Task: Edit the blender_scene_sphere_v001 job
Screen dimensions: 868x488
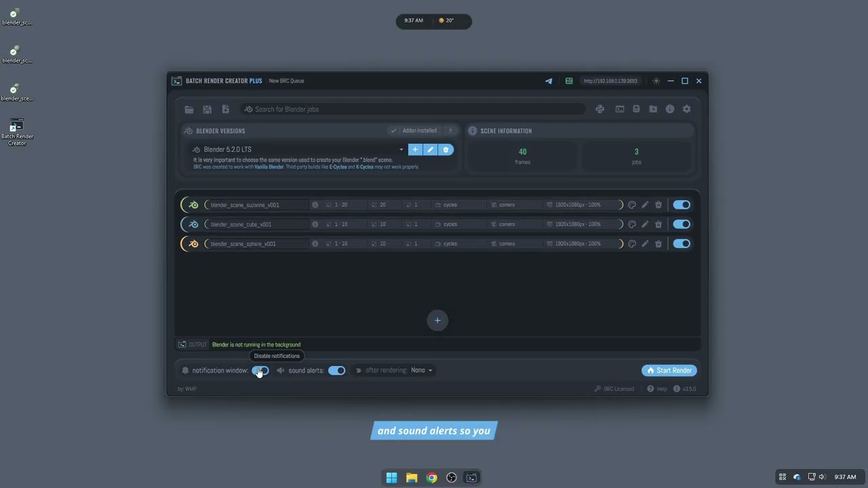Action: [645, 244]
